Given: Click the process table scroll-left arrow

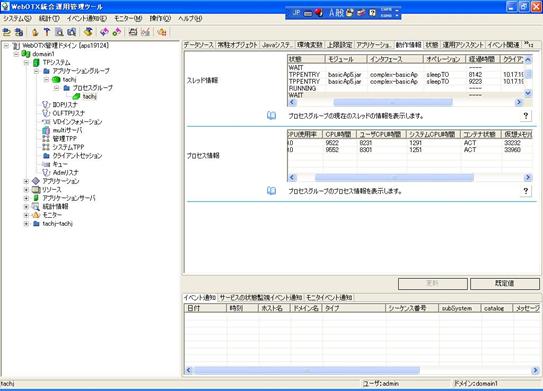Looking at the screenshot, I should [292, 178].
